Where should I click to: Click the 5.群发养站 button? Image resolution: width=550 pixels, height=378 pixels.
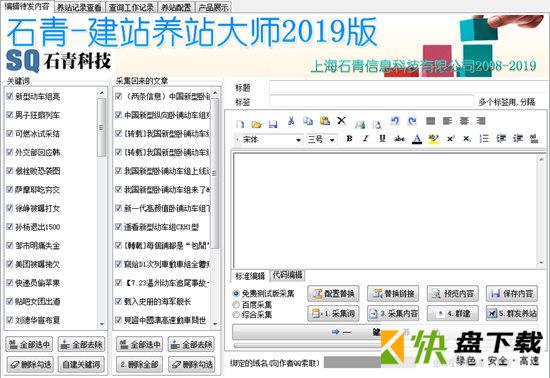click(512, 313)
